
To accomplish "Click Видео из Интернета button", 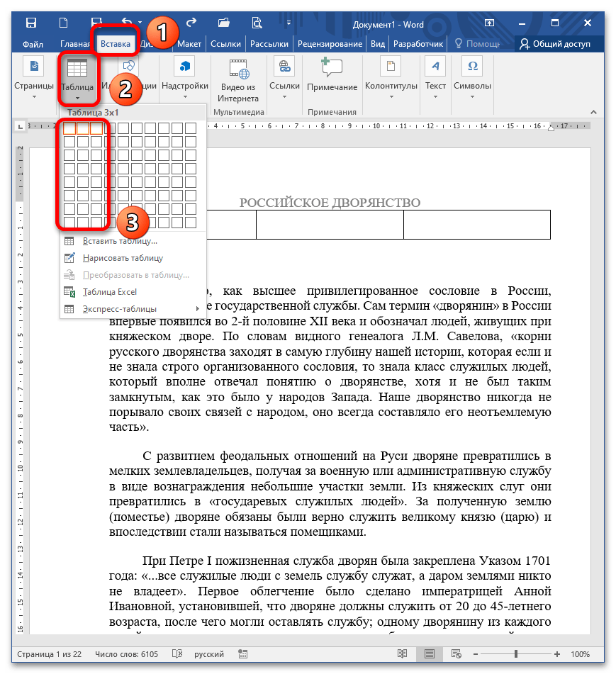I will click(x=237, y=81).
